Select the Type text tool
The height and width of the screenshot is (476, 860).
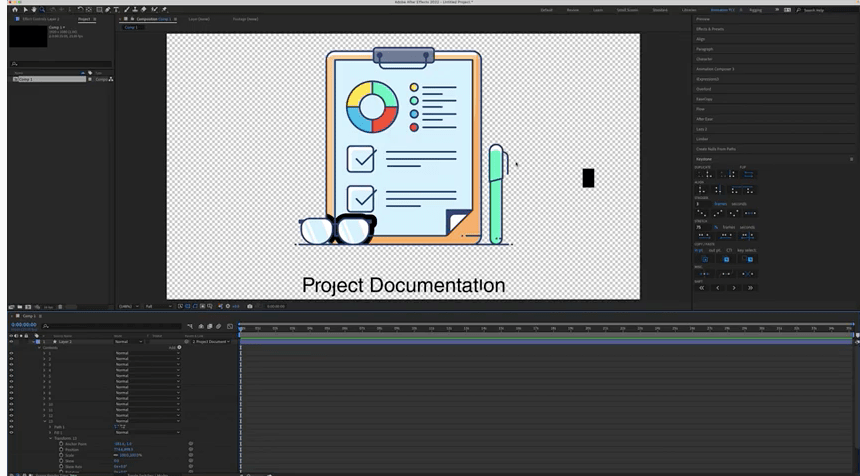click(116, 9)
